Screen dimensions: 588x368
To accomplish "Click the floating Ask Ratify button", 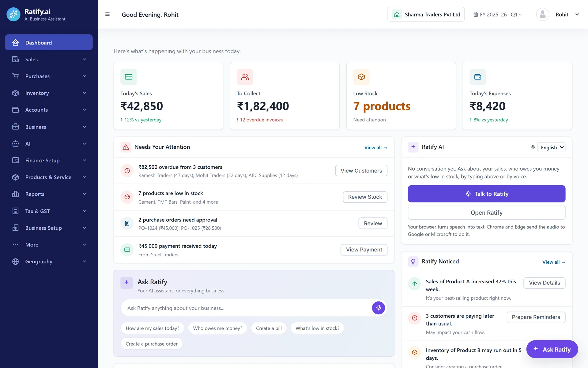I will [552, 349].
